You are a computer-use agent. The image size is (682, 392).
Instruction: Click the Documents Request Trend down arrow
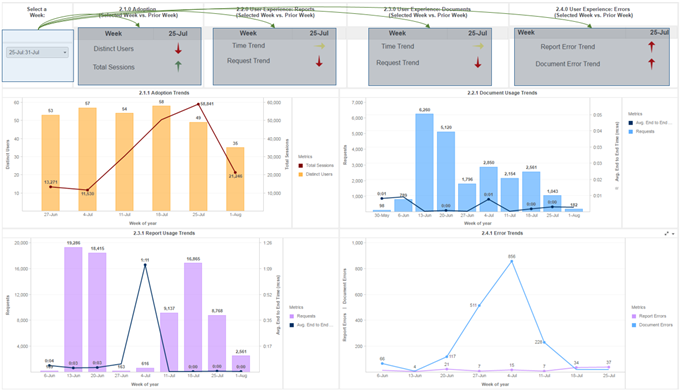coord(478,63)
